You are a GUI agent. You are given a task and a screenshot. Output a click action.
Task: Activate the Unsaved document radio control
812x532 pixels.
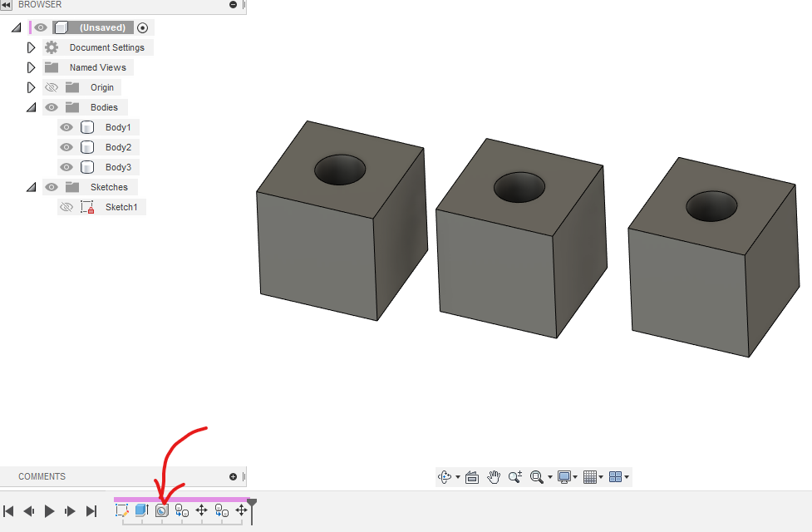(x=142, y=27)
